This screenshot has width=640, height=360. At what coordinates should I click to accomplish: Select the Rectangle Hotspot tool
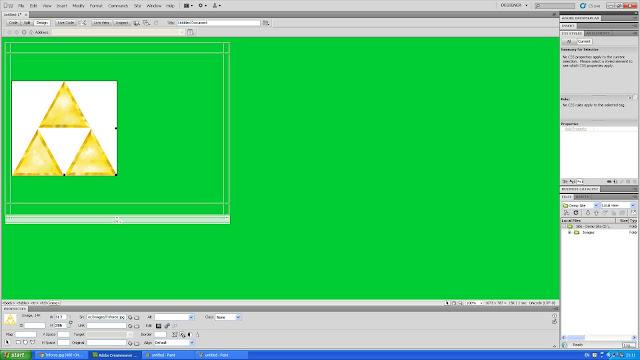(x=18, y=342)
